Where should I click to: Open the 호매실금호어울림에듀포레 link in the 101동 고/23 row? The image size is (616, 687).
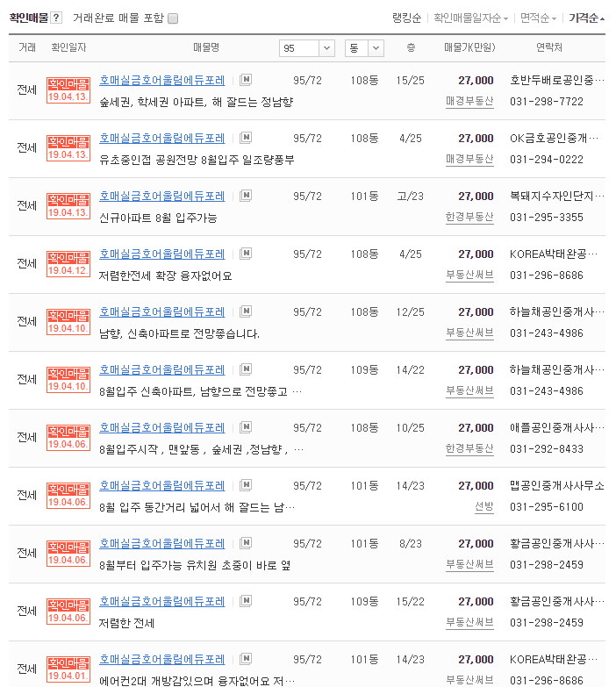pos(162,196)
